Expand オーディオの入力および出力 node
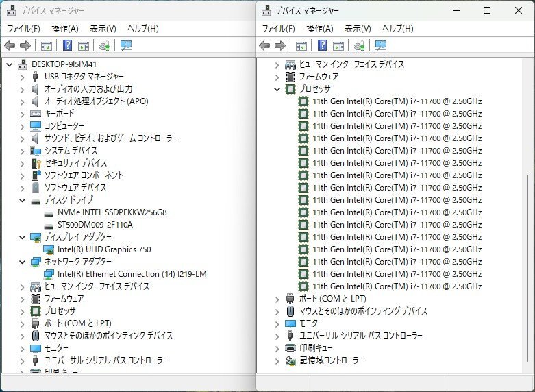Image resolution: width=535 pixels, height=392 pixels. (x=22, y=90)
